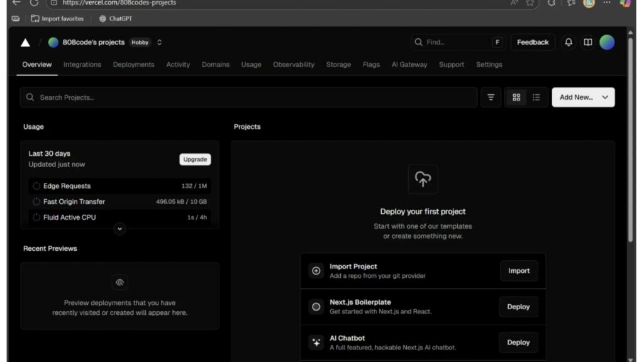Click the cloud upload deploy icon
The height and width of the screenshot is (362, 644).
coord(423,179)
